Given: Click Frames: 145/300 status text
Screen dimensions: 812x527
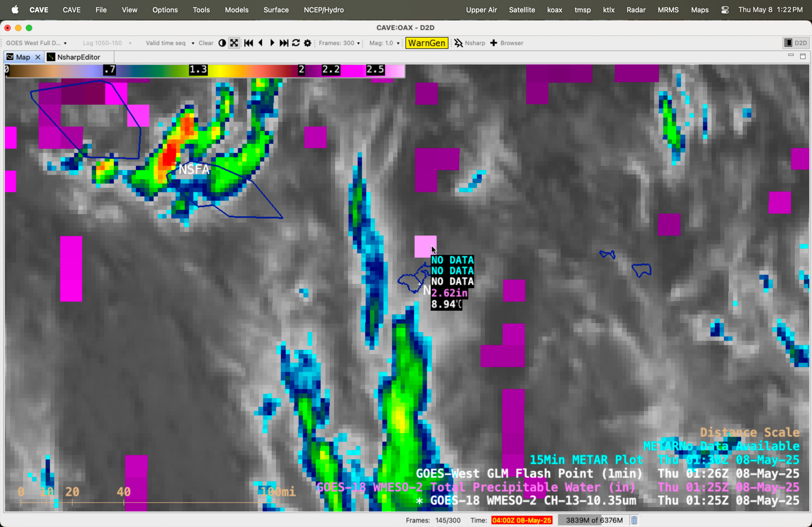Looking at the screenshot, I should click(433, 520).
